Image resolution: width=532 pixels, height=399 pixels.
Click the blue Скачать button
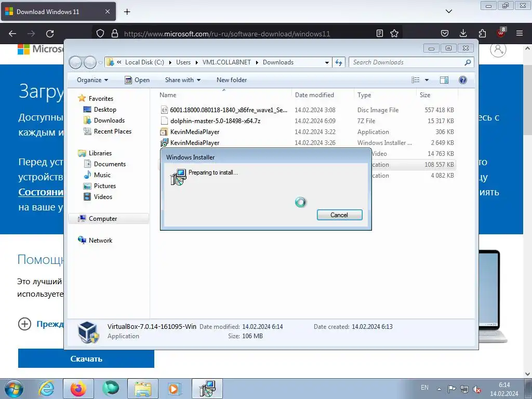coord(86,358)
